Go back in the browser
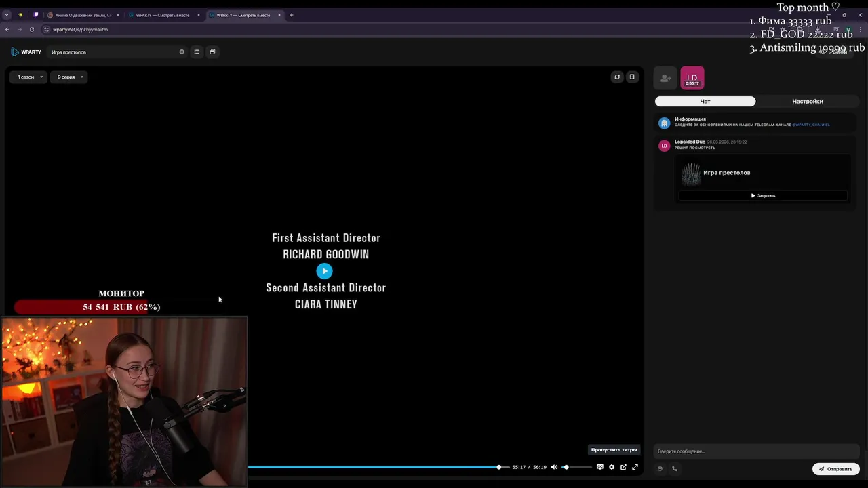The image size is (868, 488). click(x=7, y=29)
